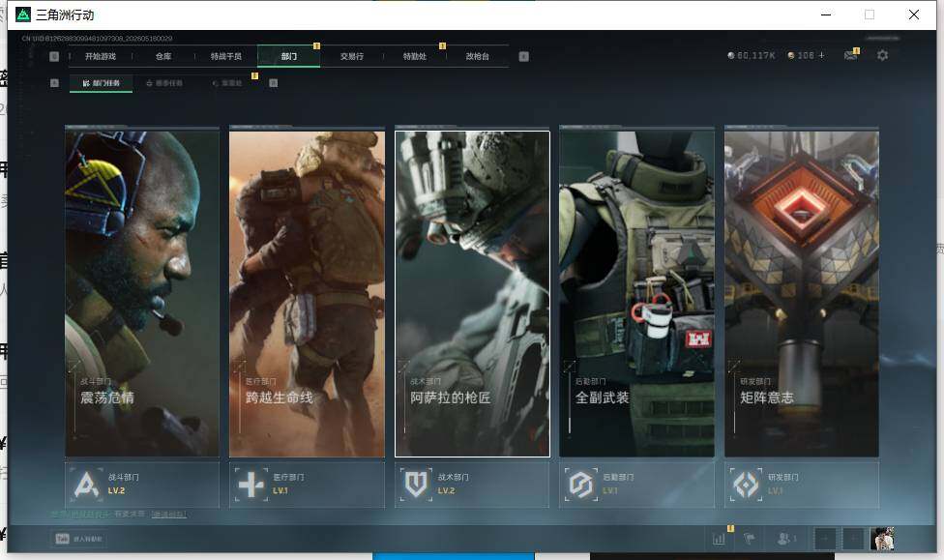This screenshot has height=560, width=944.
Task: Minimize the 三角洲行动 window
Action: click(826, 15)
